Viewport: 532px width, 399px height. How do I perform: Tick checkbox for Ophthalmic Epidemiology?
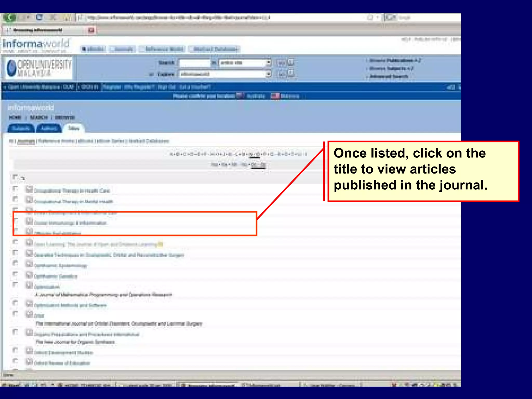[15, 263]
